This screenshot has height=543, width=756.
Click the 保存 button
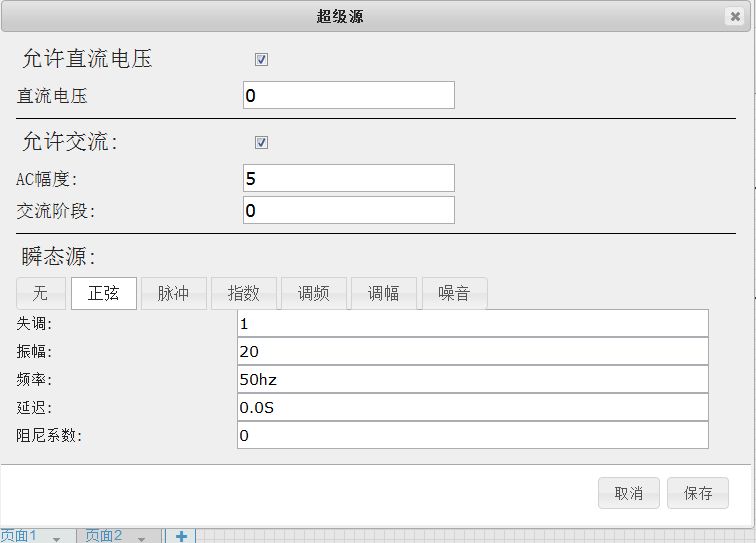[698, 493]
